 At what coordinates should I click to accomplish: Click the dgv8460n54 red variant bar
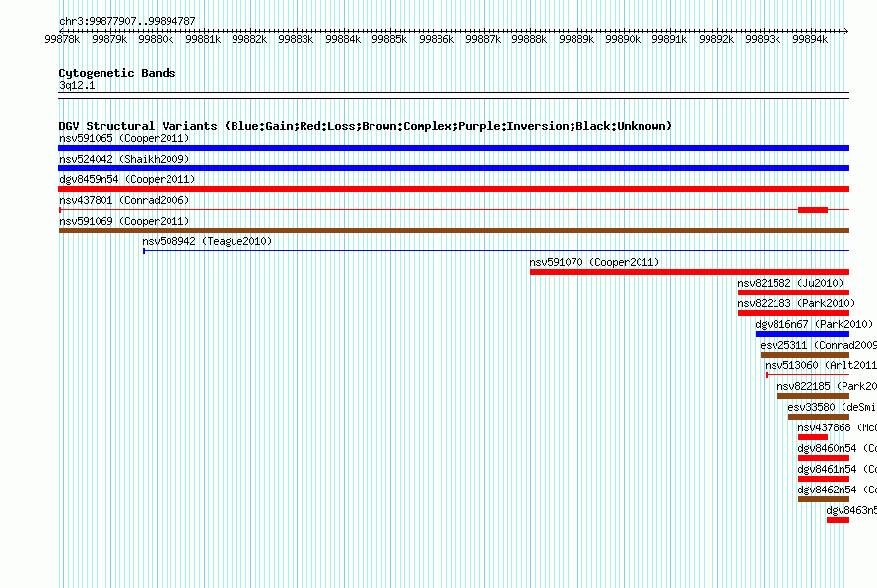pyautogui.click(x=824, y=458)
